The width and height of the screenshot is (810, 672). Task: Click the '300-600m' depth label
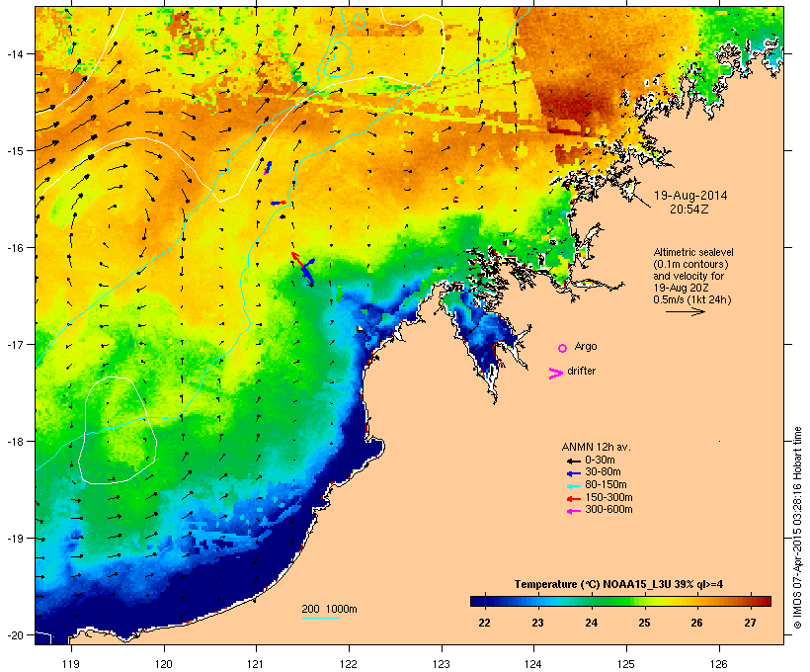click(x=608, y=510)
